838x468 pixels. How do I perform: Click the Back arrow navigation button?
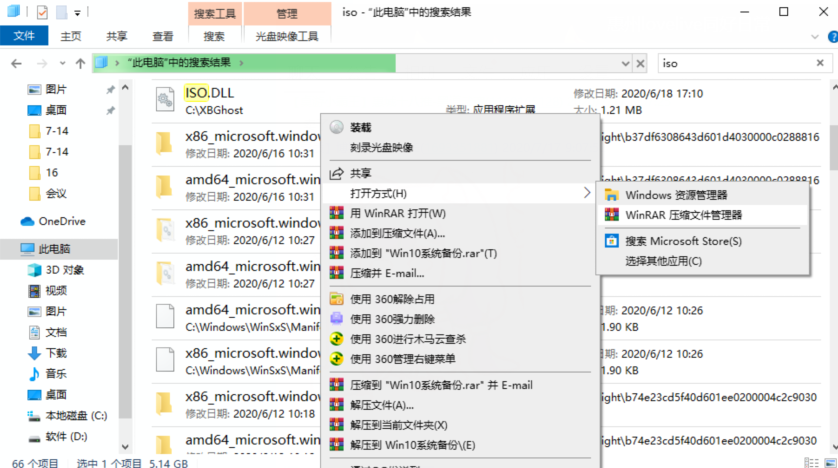(16, 63)
